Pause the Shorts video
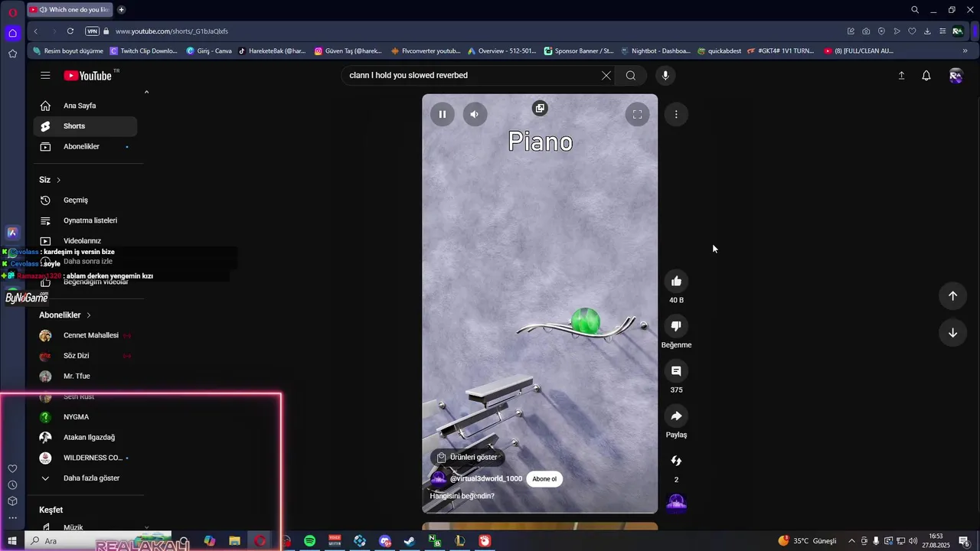Screen dimensions: 980x551 (x=442, y=114)
